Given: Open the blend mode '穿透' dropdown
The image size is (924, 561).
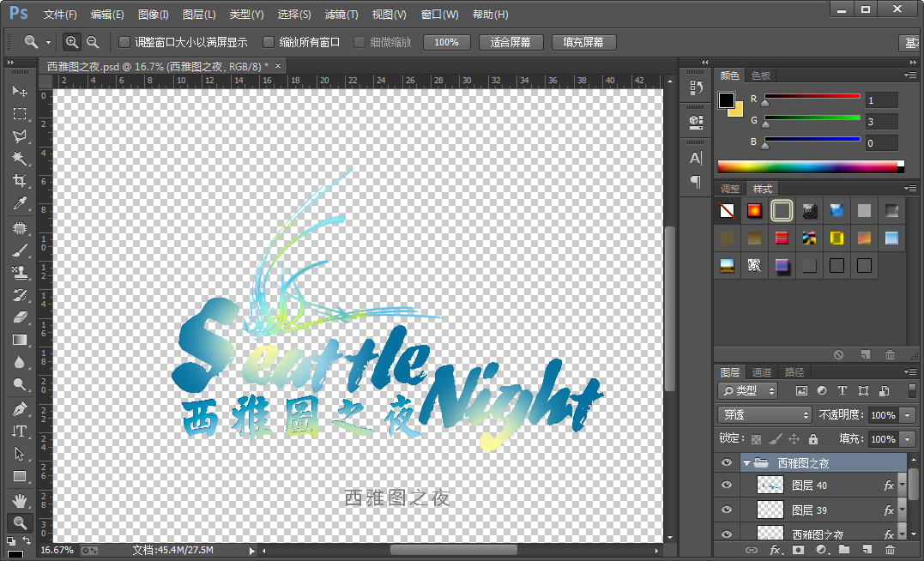Looking at the screenshot, I should tap(765, 415).
